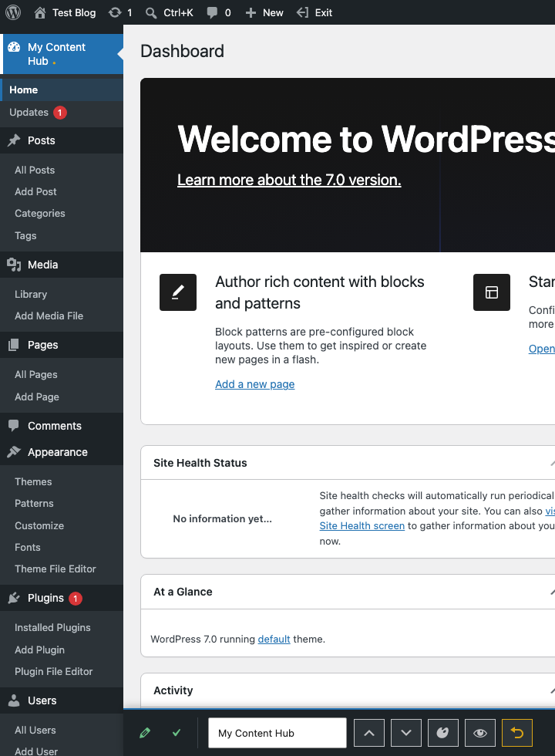Click the Users person icon

14,700
